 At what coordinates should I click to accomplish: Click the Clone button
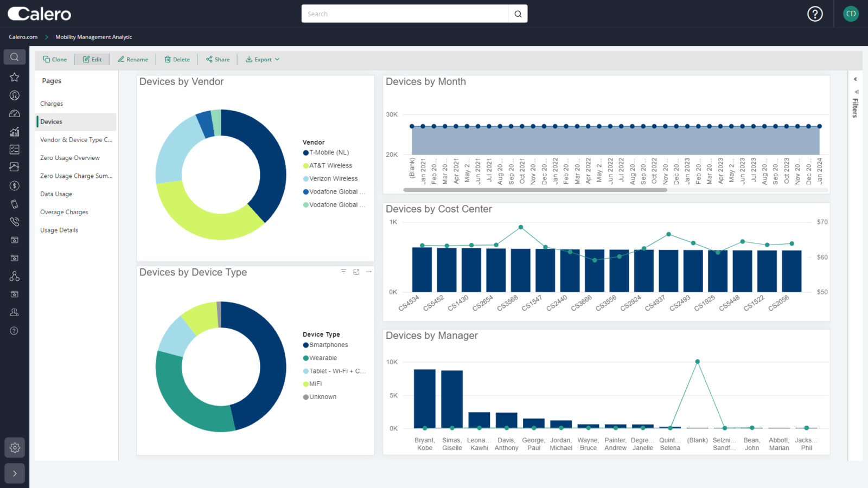tap(55, 59)
